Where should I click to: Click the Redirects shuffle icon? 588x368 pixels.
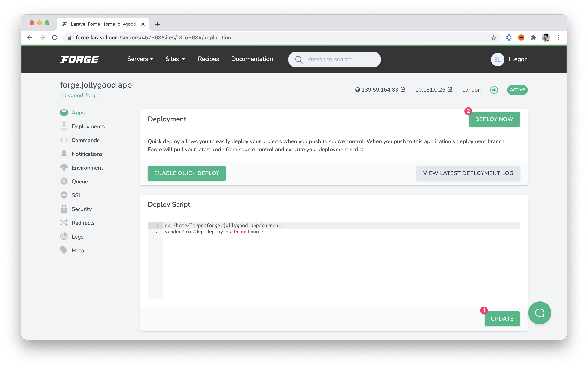64,223
